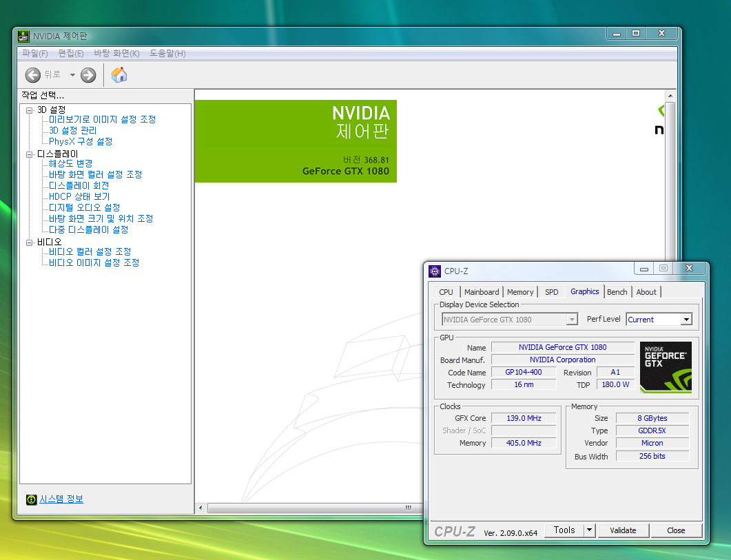Open the back history dropdown arrow
731x560 pixels.
pyautogui.click(x=72, y=75)
